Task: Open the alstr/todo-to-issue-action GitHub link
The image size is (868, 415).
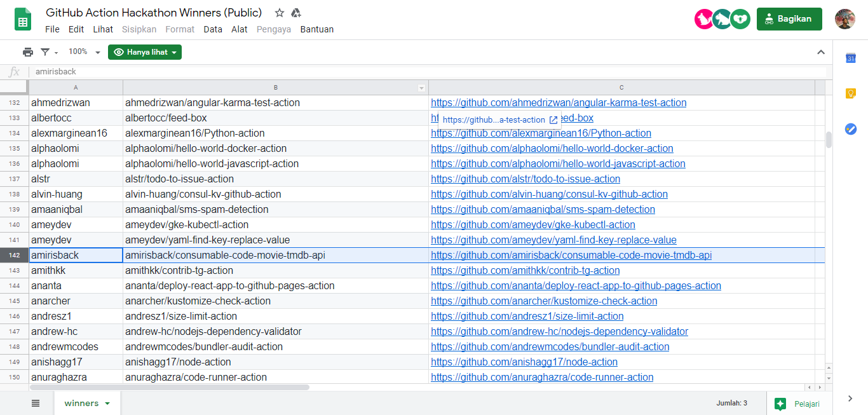Action: pyautogui.click(x=525, y=179)
